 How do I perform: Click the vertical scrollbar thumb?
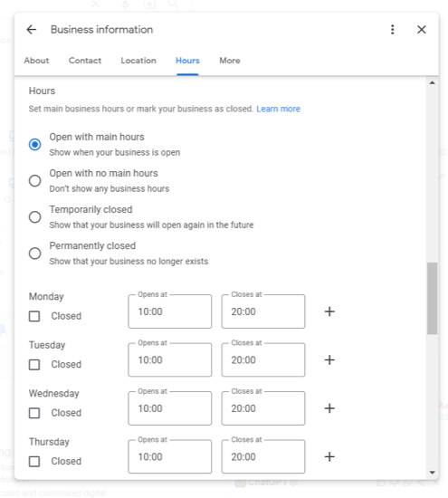[432, 298]
